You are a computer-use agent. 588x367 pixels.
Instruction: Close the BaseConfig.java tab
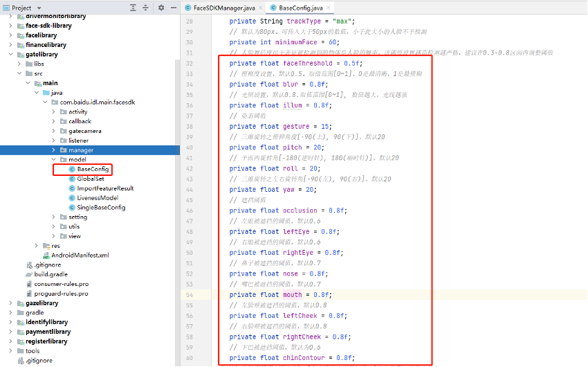pos(328,8)
